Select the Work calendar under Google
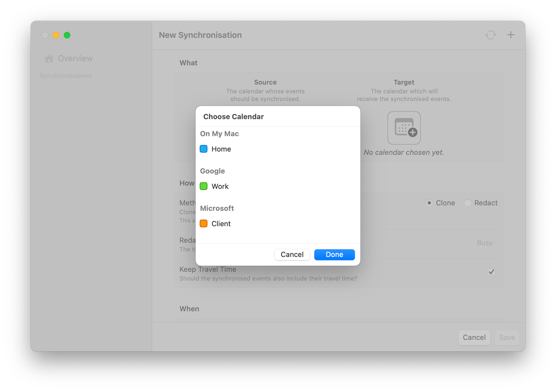 click(220, 186)
